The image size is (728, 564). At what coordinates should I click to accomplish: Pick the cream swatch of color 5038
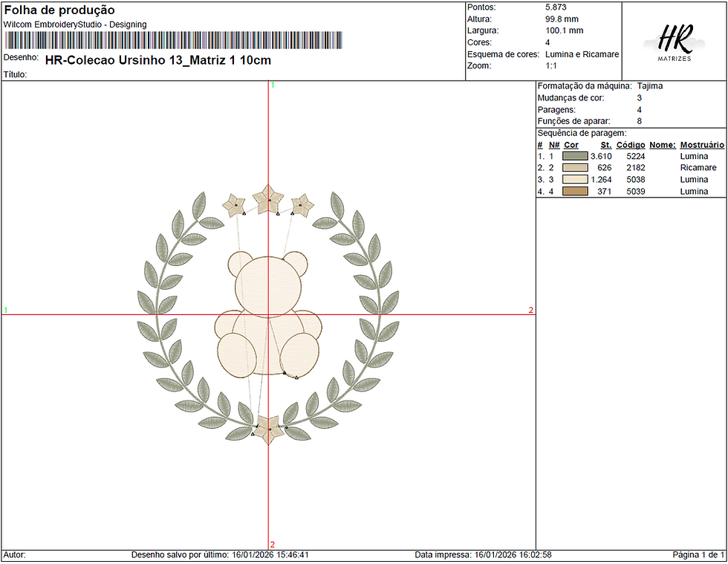pos(575,179)
